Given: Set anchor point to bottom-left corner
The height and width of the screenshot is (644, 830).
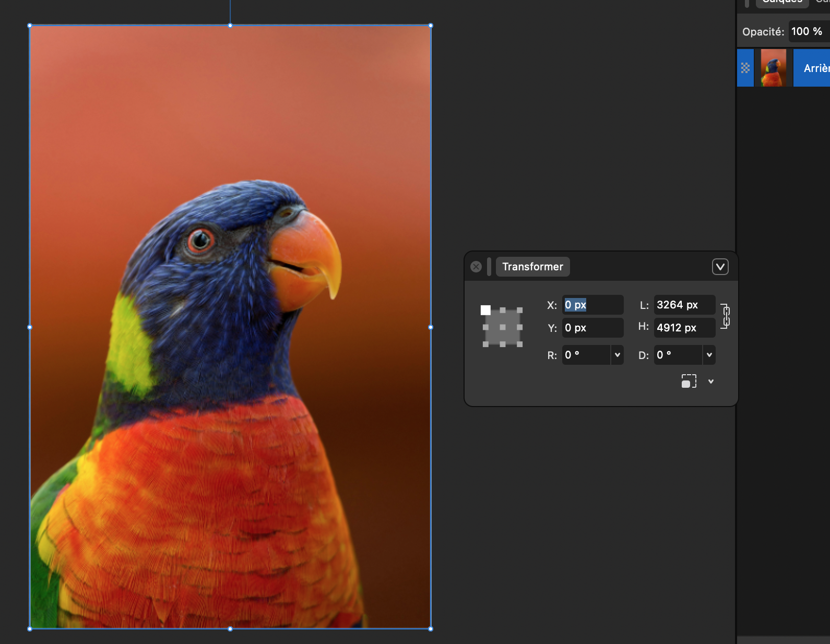Looking at the screenshot, I should click(485, 344).
